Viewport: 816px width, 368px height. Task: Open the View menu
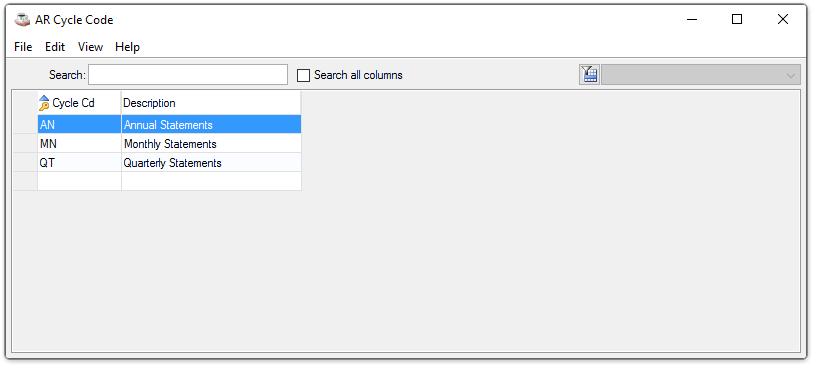point(91,47)
